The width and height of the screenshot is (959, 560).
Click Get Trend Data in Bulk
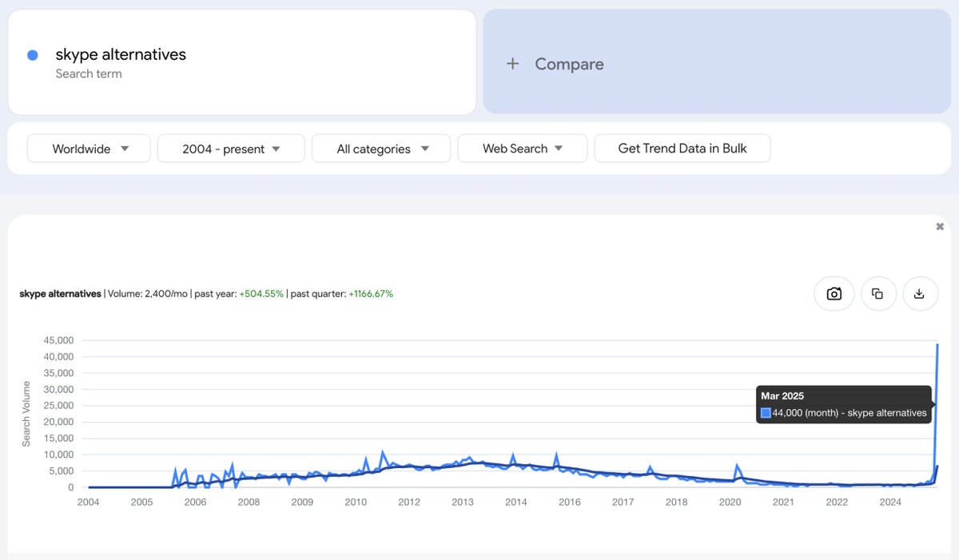click(x=682, y=149)
